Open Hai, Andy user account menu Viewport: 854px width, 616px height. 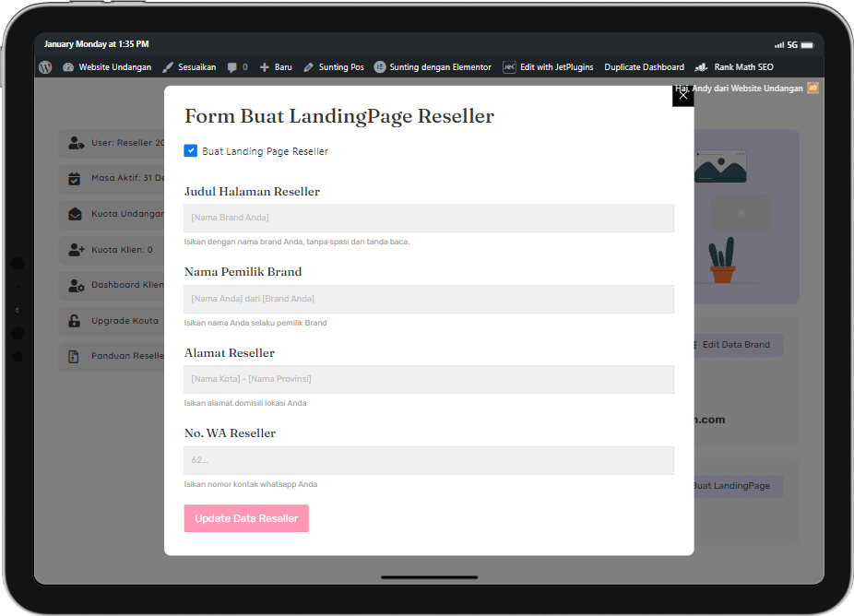pos(747,89)
